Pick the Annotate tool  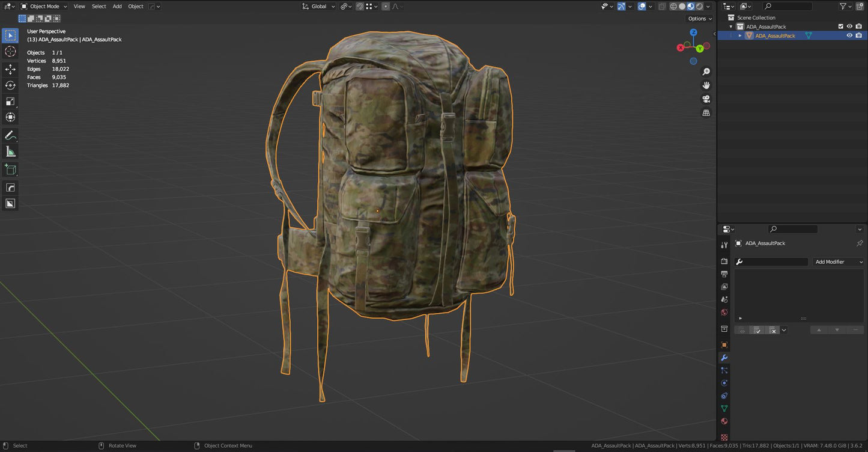[10, 135]
